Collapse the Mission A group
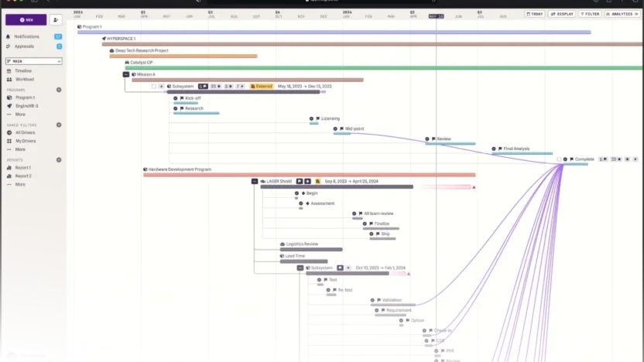The width and height of the screenshot is (644, 362). point(126,74)
